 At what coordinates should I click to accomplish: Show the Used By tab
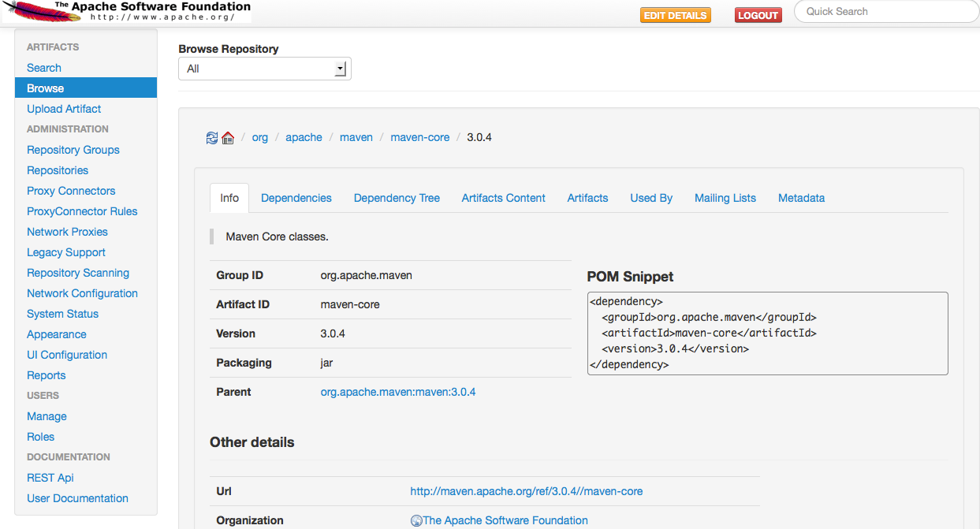651,198
